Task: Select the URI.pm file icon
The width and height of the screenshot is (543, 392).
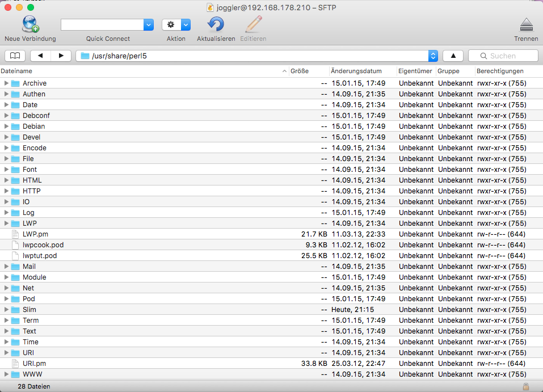Action: point(15,363)
